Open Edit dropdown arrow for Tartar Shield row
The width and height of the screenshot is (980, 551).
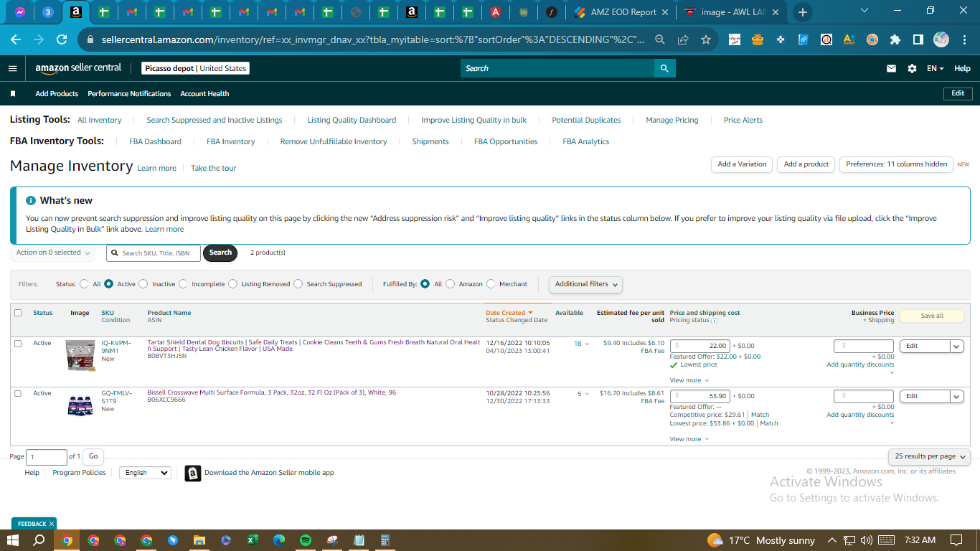pos(956,346)
